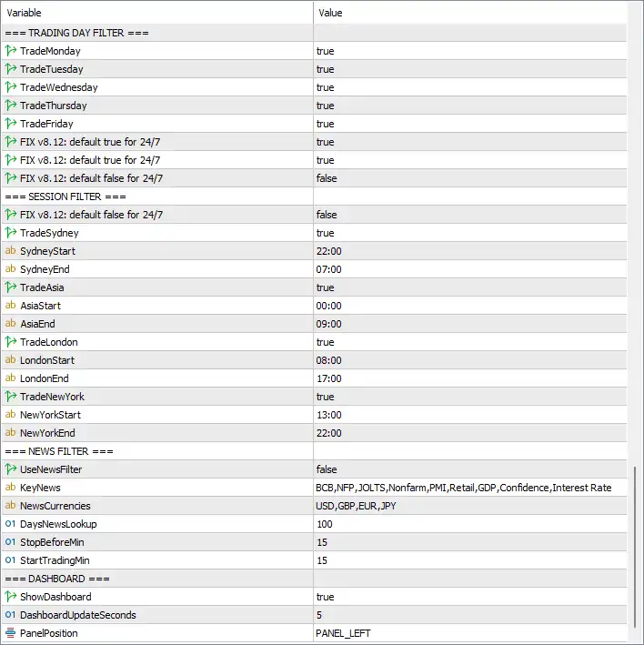Image resolution: width=644 pixels, height=645 pixels.
Task: Click the boolean icon beside TradeSydney
Action: (x=11, y=232)
